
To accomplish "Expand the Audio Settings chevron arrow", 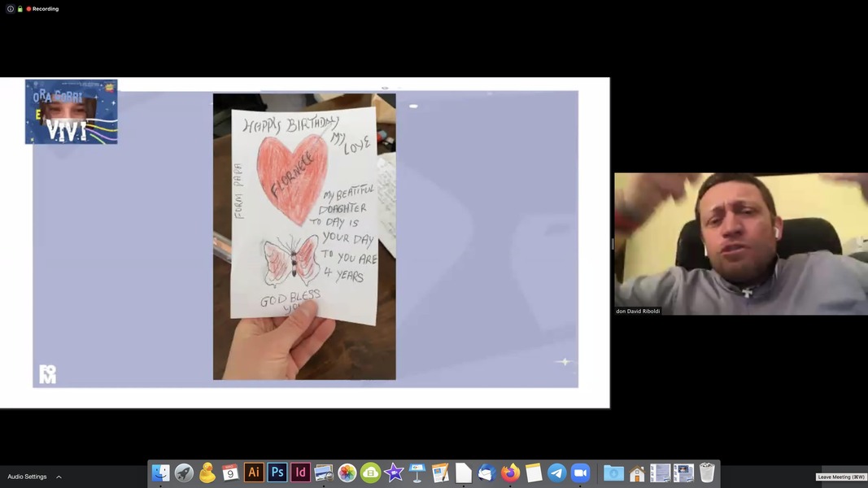I will click(x=59, y=477).
